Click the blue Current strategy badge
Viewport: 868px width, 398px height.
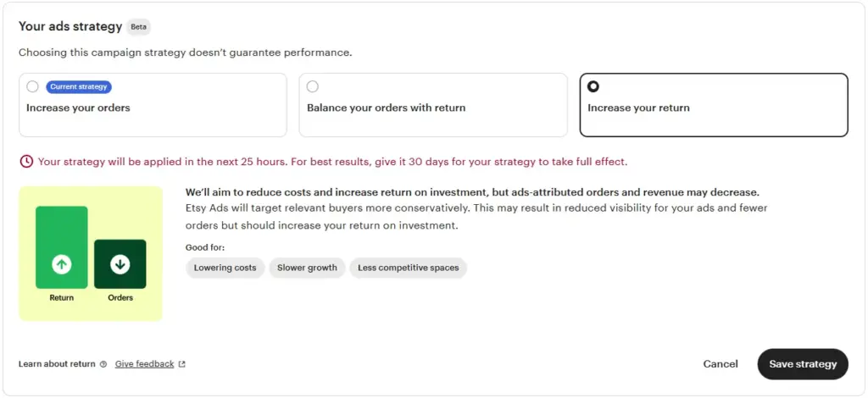79,86
